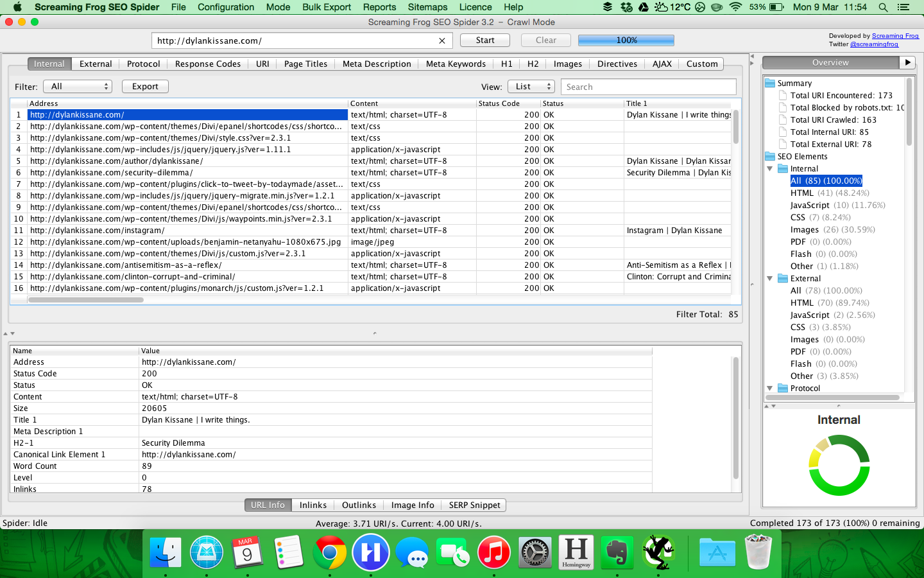Clear URL with the X icon
This screenshot has height=578, width=924.
tap(441, 40)
